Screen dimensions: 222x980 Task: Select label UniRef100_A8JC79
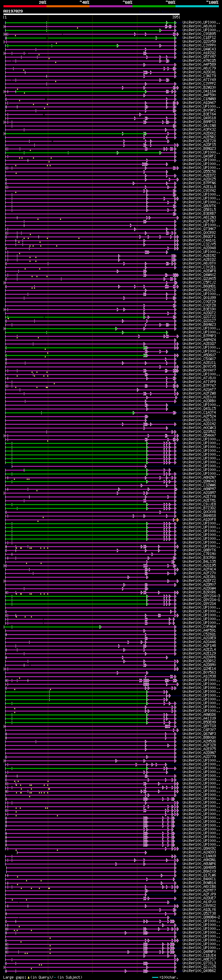pyautogui.click(x=199, y=68)
